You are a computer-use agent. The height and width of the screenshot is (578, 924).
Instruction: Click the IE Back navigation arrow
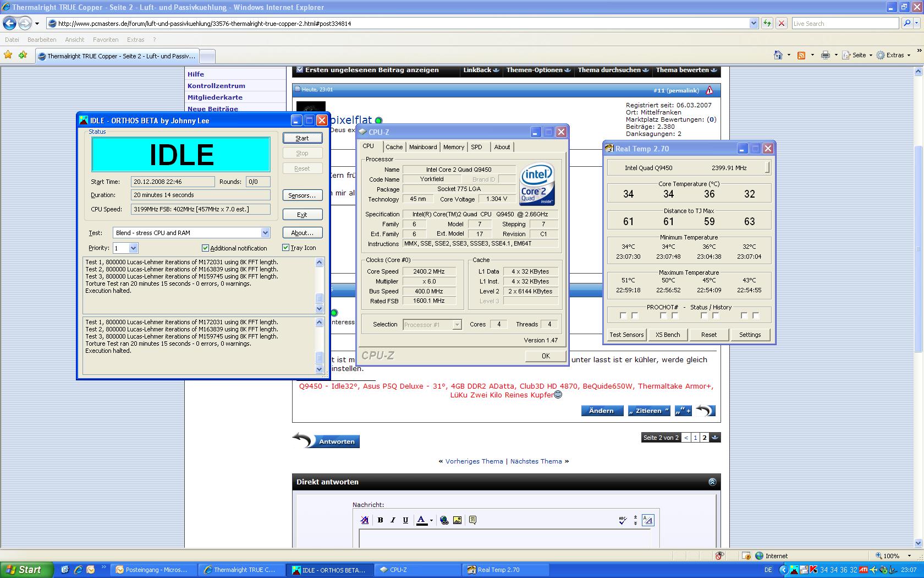tap(9, 23)
